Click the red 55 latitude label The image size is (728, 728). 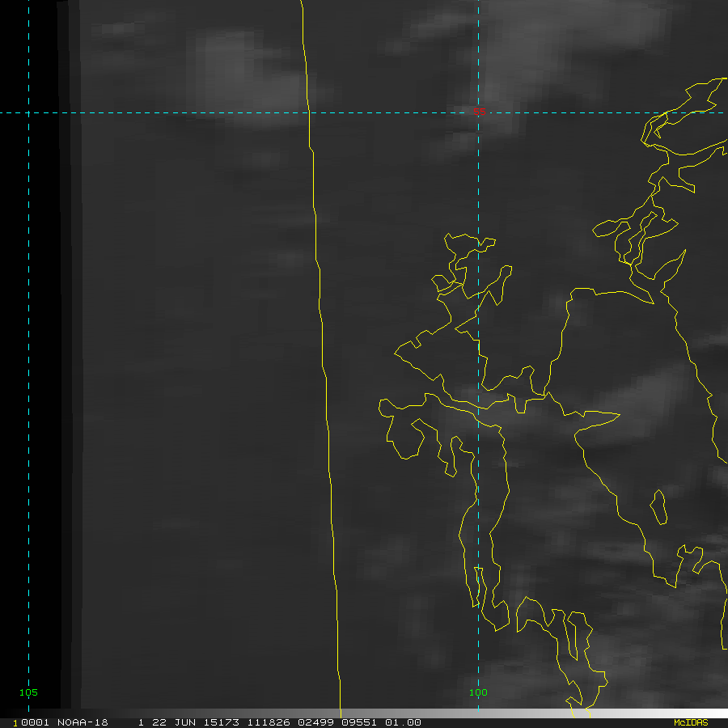[479, 112]
